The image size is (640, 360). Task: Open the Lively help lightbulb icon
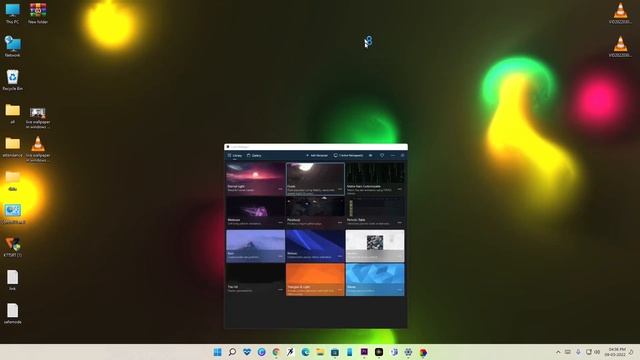point(382,156)
